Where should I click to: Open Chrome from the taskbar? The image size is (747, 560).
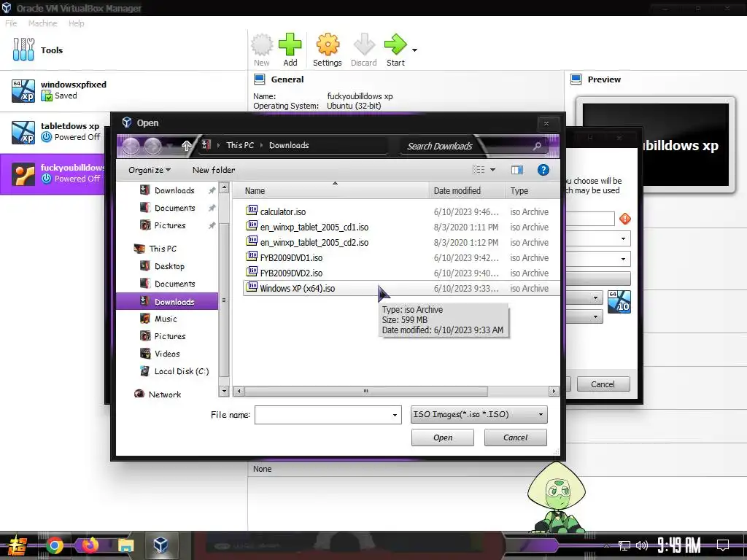(x=54, y=545)
